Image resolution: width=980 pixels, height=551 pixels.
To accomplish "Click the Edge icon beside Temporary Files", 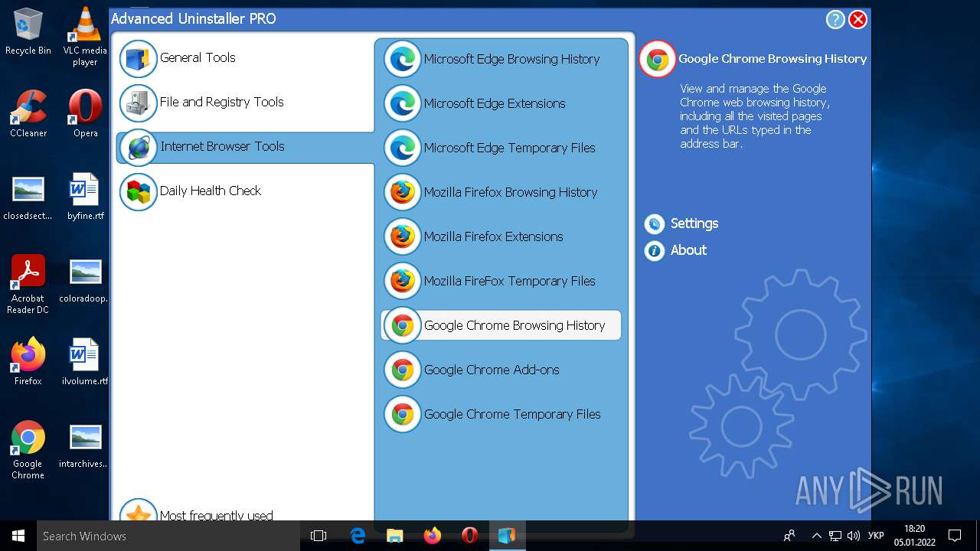I will click(402, 148).
